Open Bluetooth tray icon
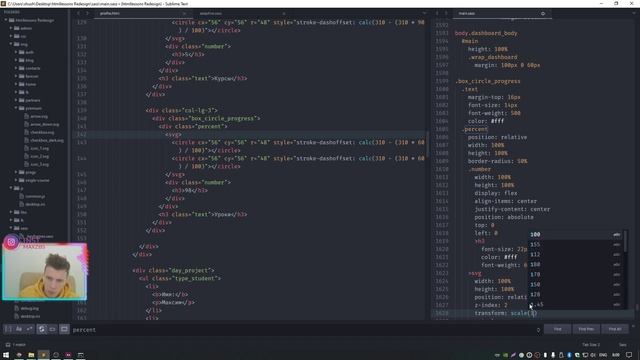The image size is (640, 360). [x=569, y=355]
